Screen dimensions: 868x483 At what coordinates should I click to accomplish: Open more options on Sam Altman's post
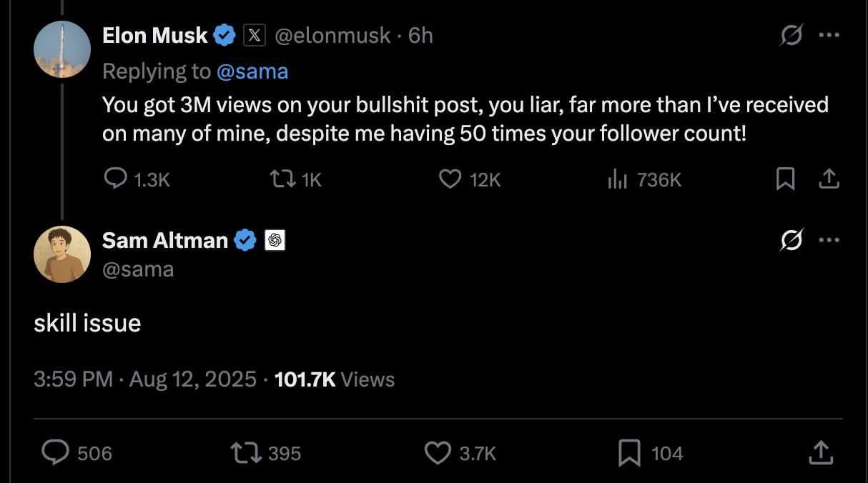[x=828, y=240]
